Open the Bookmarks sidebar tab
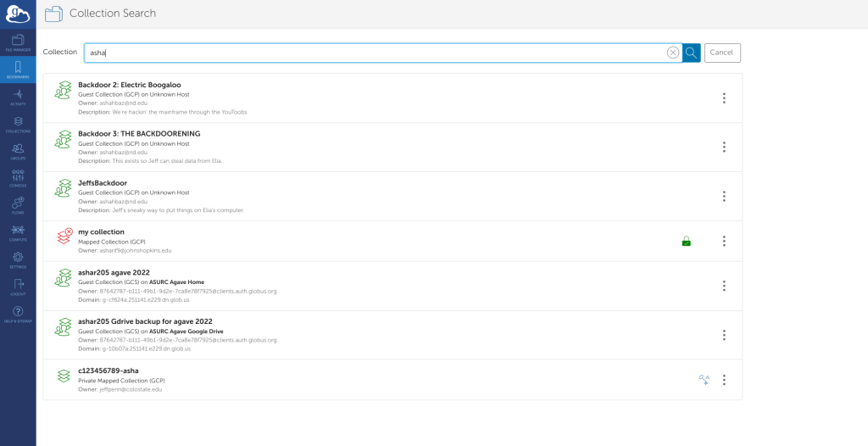The height and width of the screenshot is (446, 868). [x=18, y=70]
